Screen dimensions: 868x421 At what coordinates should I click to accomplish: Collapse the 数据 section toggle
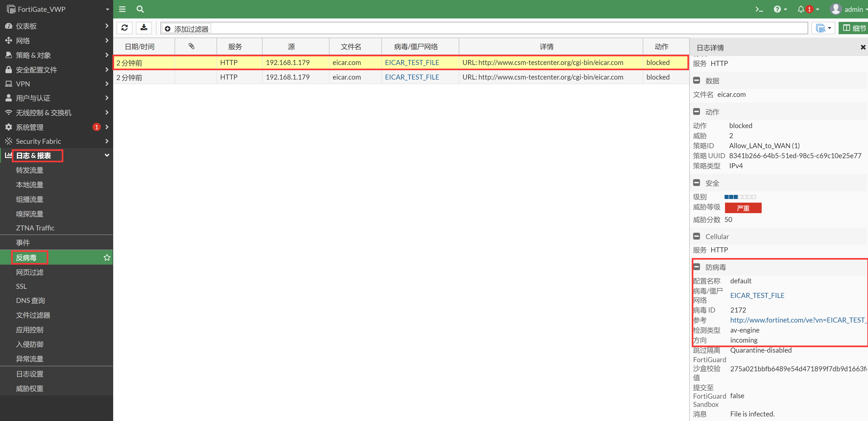click(697, 81)
